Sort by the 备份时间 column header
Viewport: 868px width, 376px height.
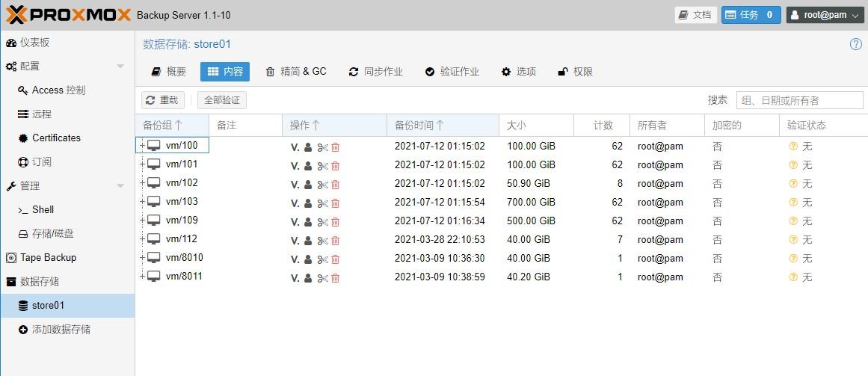[x=419, y=126]
